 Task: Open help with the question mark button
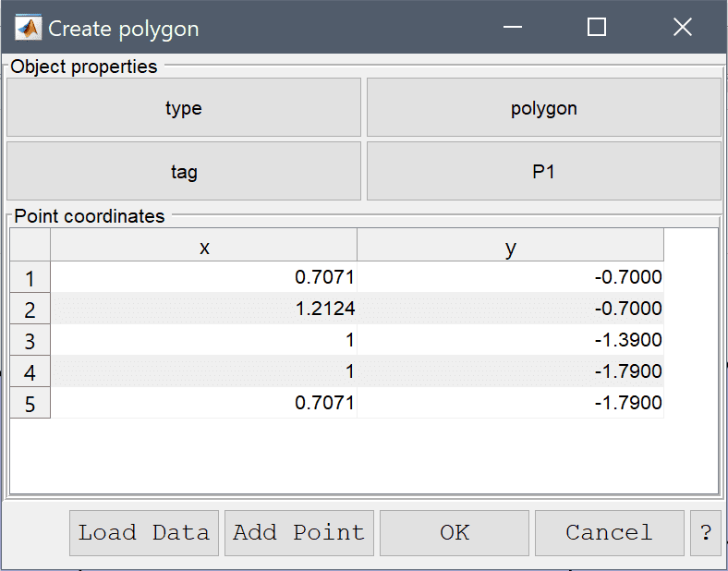tap(706, 533)
